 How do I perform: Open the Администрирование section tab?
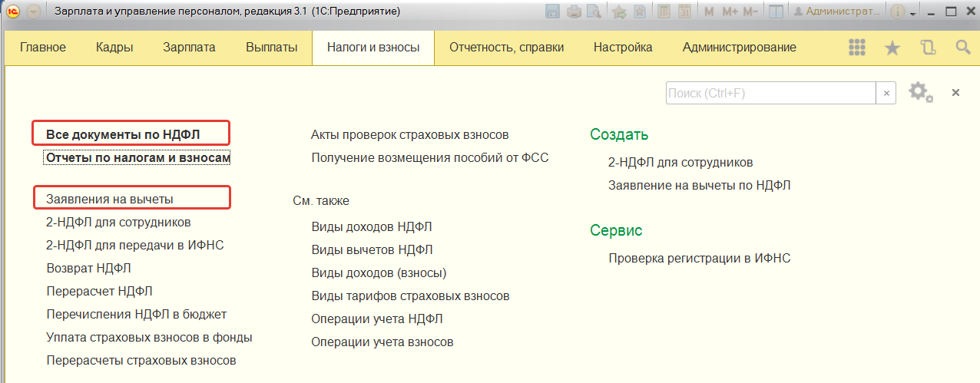tap(739, 48)
